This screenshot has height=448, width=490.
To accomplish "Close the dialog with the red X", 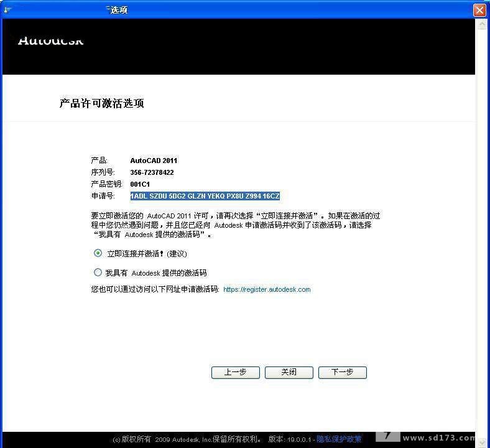I will [479, 10].
